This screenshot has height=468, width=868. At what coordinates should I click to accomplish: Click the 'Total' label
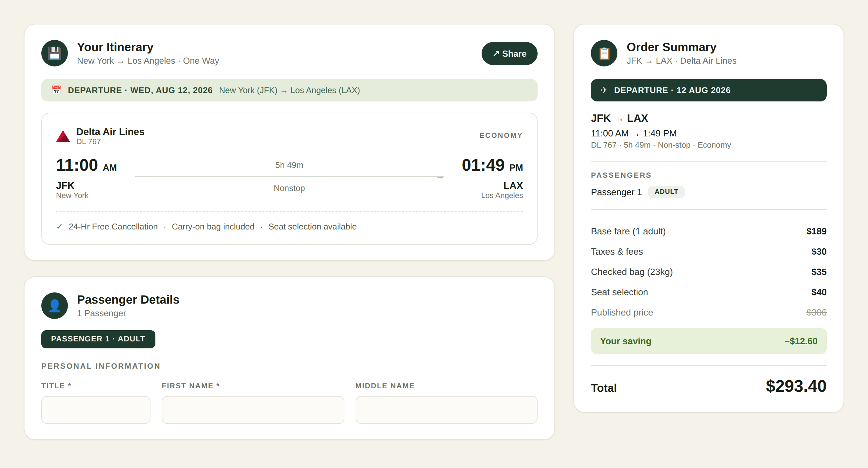pos(604,388)
